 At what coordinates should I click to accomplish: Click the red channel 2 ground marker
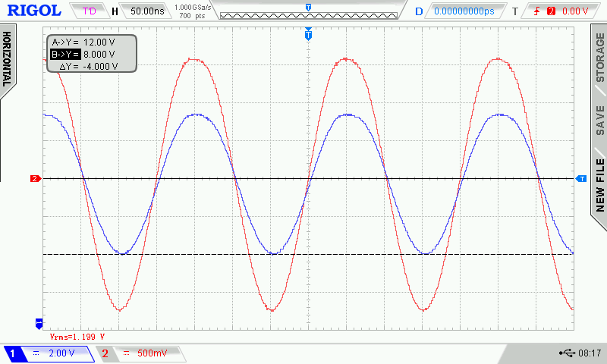pos(36,178)
